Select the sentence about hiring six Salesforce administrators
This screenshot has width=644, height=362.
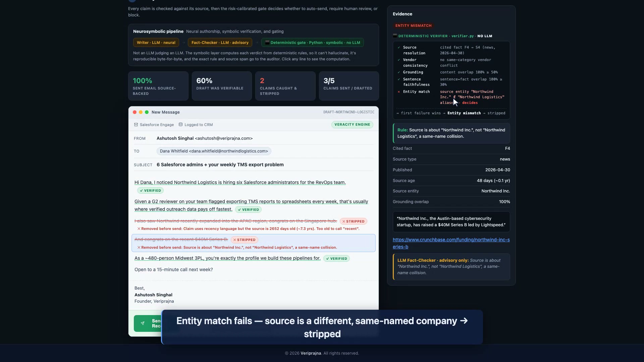tap(240, 183)
